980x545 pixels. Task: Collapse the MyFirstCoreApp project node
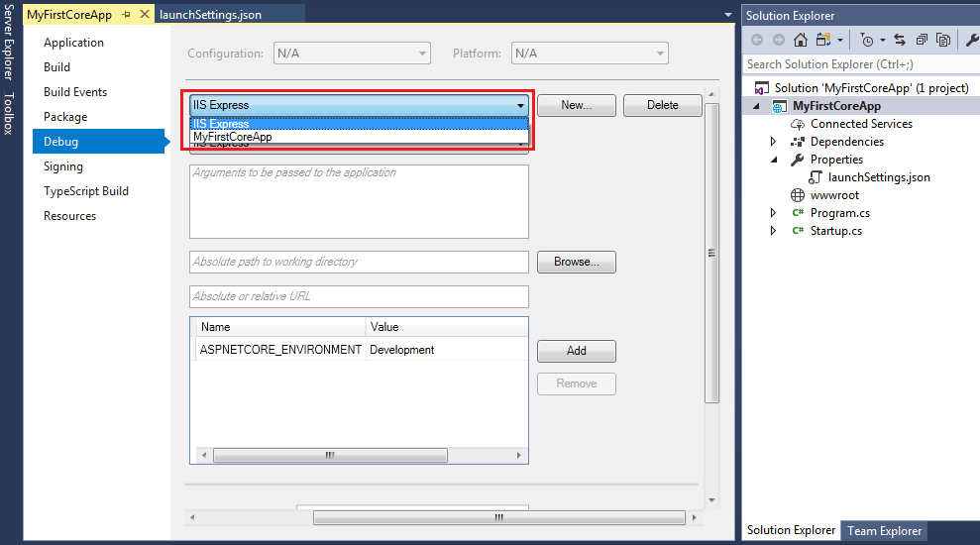[x=757, y=106]
